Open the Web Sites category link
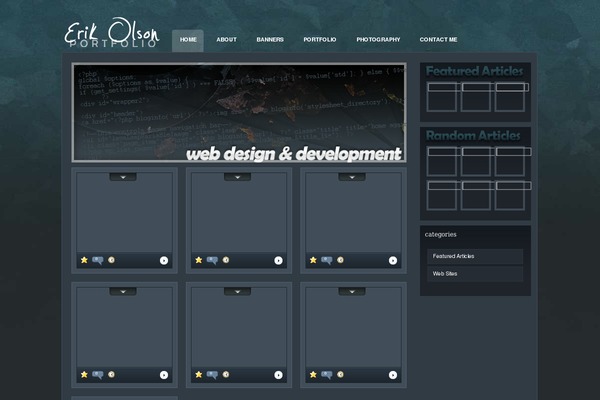The width and height of the screenshot is (600, 400). (475, 274)
